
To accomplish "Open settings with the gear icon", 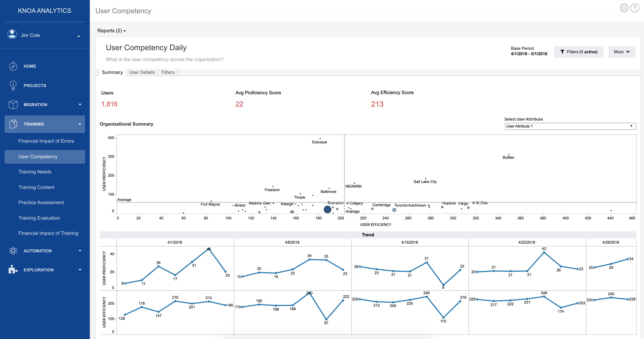I will (624, 8).
